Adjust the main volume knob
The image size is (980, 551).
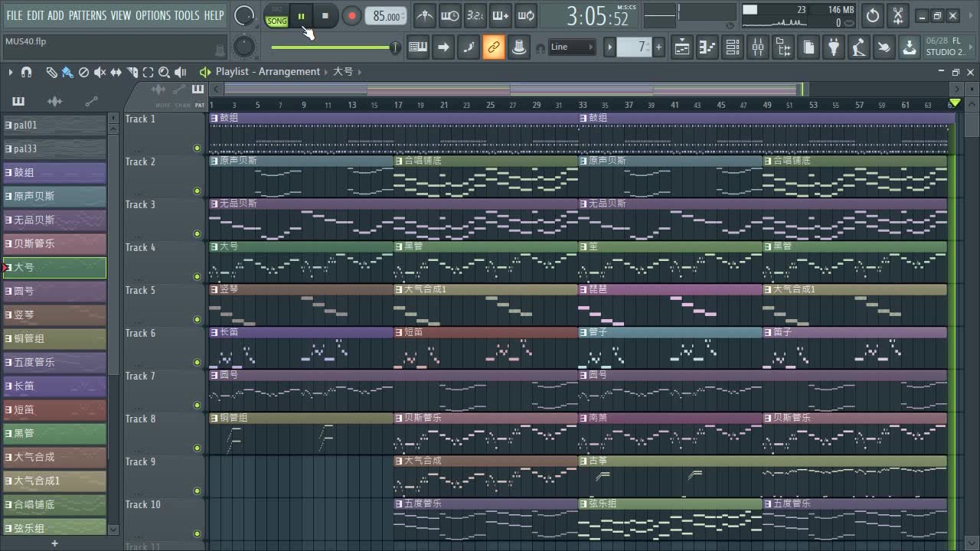[x=244, y=15]
